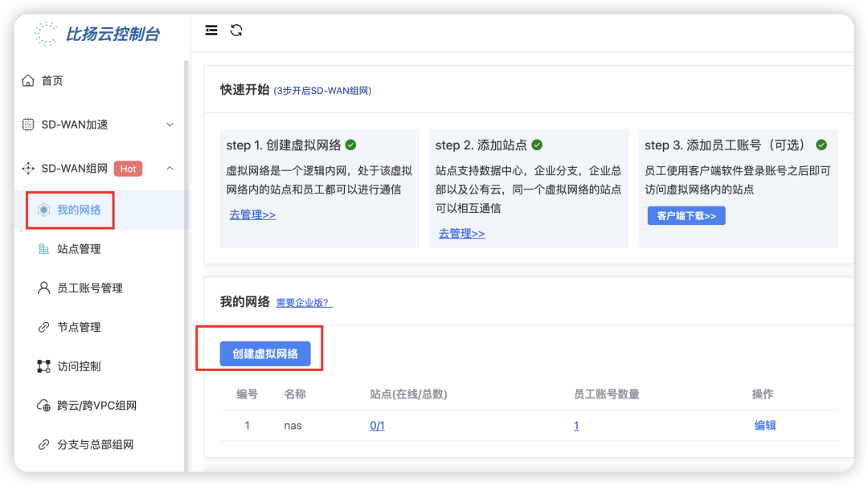Click the icon beside 分支与总部组网

pyautogui.click(x=43, y=444)
